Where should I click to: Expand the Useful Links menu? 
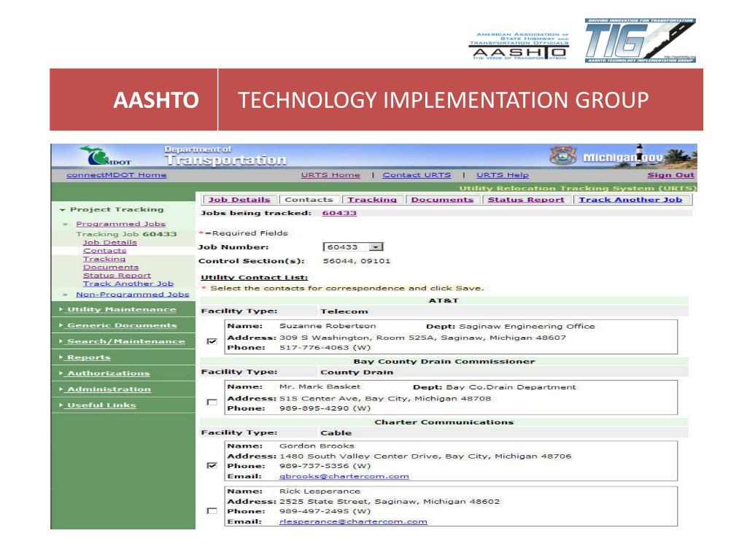[101, 405]
